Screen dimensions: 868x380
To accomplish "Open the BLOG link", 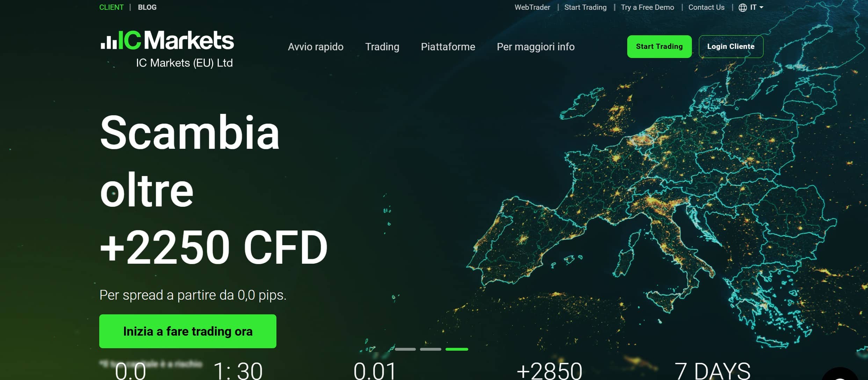I will coord(147,7).
